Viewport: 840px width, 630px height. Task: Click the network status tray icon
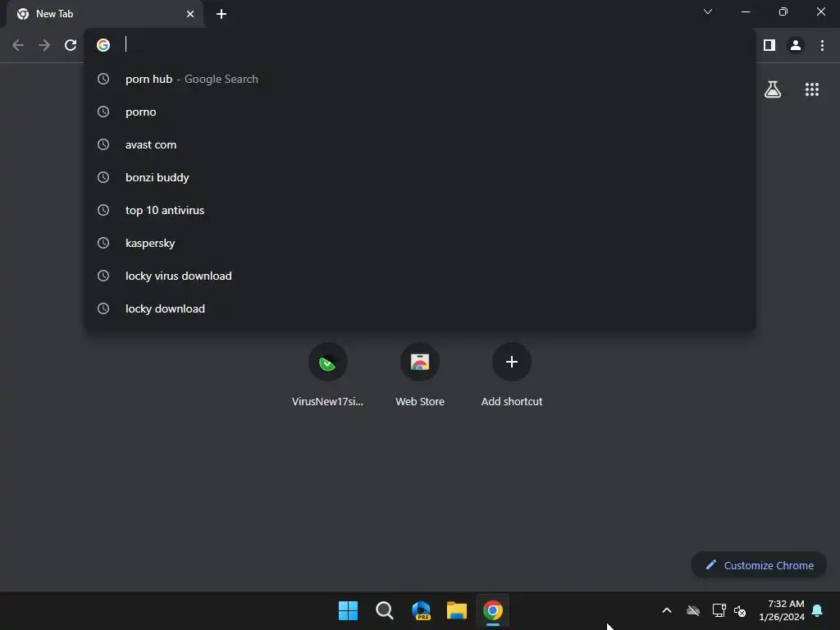pos(719,610)
